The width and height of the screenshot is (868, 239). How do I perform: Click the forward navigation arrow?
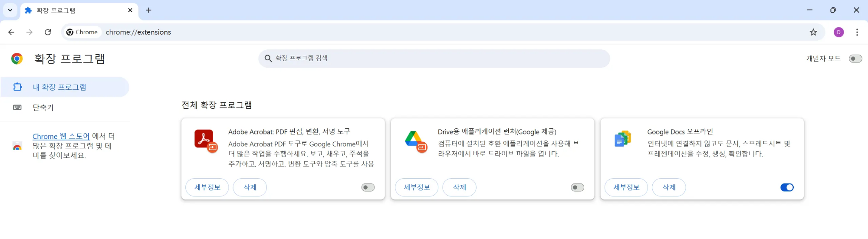click(x=30, y=32)
